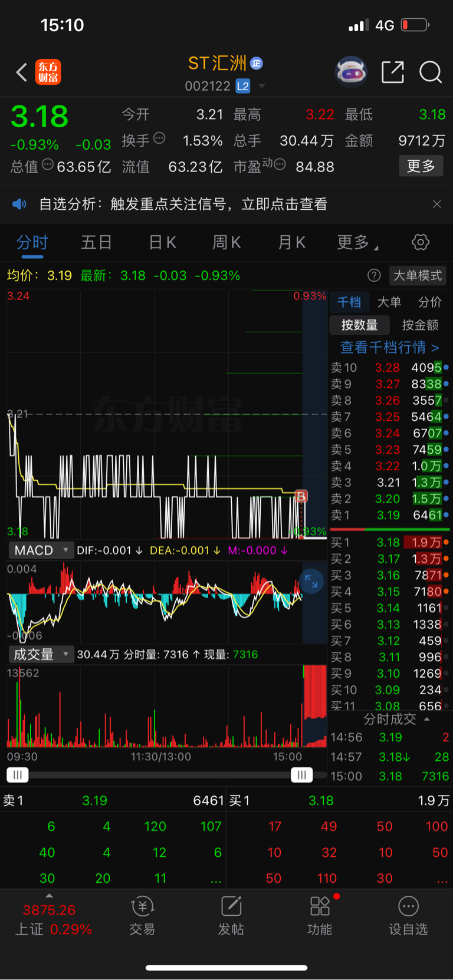Tap the 卖1 3.19 queue header
The width and height of the screenshot is (453, 980).
[x=113, y=800]
